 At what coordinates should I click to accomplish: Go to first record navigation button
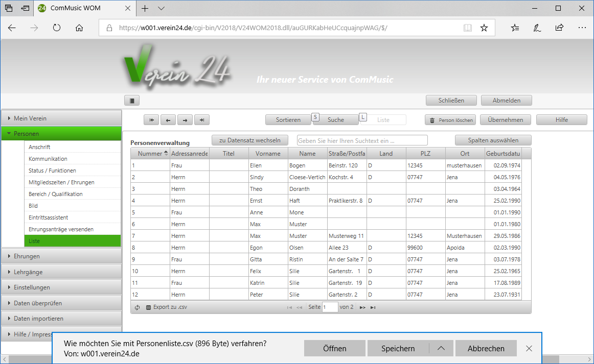pos(151,120)
